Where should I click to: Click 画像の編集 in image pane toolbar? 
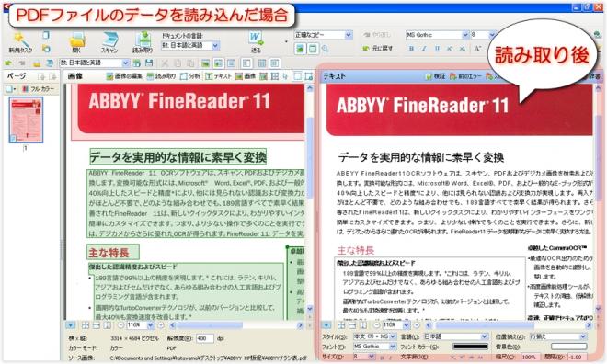tap(124, 76)
